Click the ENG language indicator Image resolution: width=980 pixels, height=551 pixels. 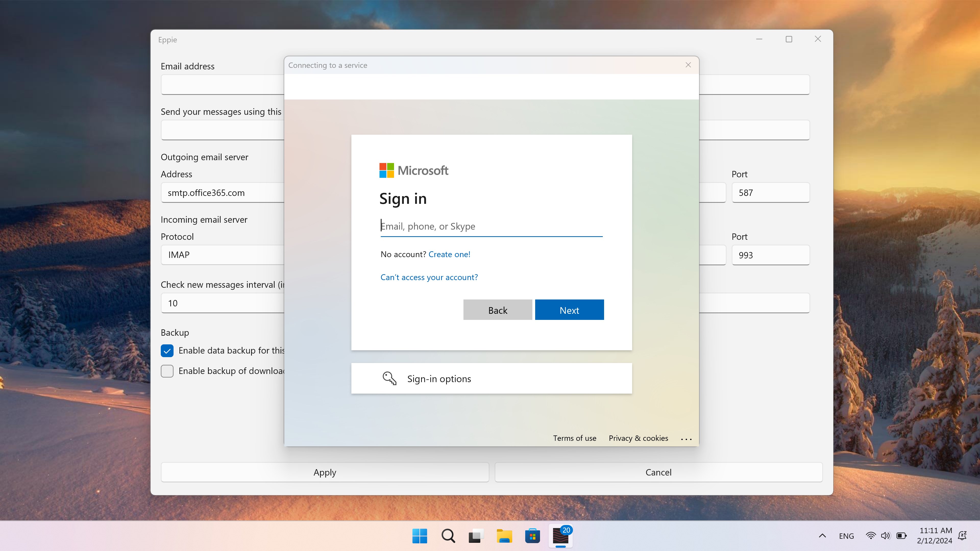coord(847,536)
